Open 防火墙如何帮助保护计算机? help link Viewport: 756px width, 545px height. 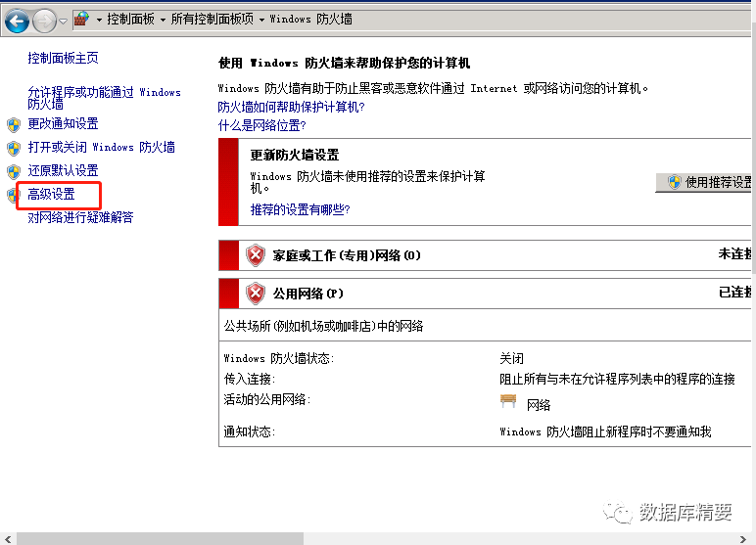[291, 107]
